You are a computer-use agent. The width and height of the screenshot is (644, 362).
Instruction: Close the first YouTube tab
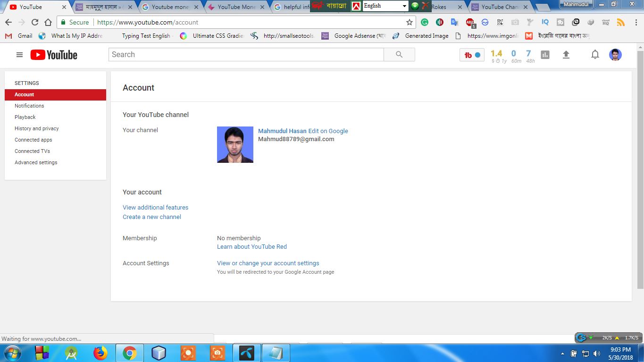point(64,7)
